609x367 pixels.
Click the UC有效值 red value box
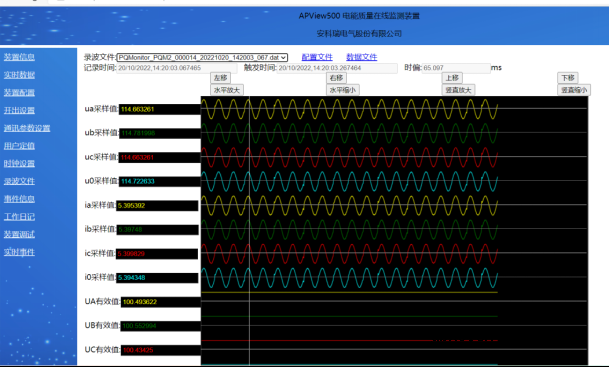pos(161,350)
